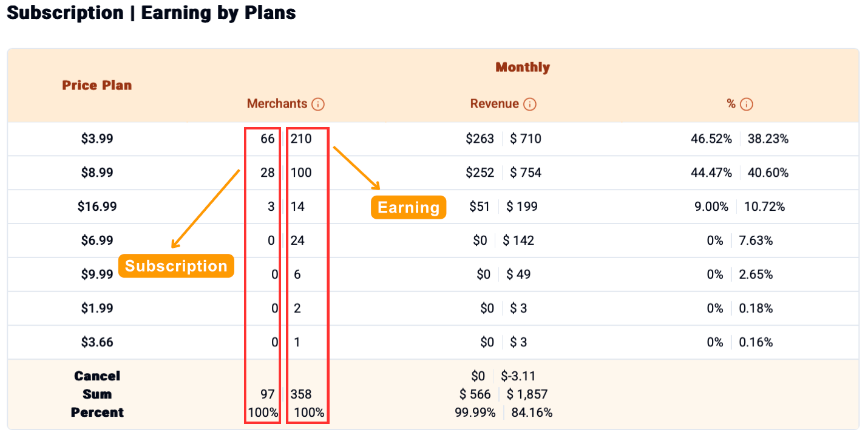Viewport: 868px width, 435px height.
Task: Select the Price Plan column header
Action: point(97,85)
